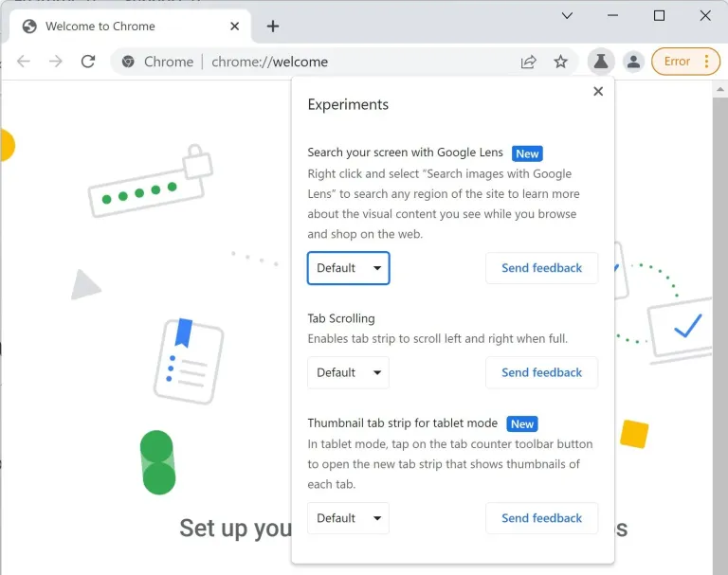Click 'Search your screen with Google Lens' title
Image resolution: width=728 pixels, height=575 pixels.
[405, 153]
